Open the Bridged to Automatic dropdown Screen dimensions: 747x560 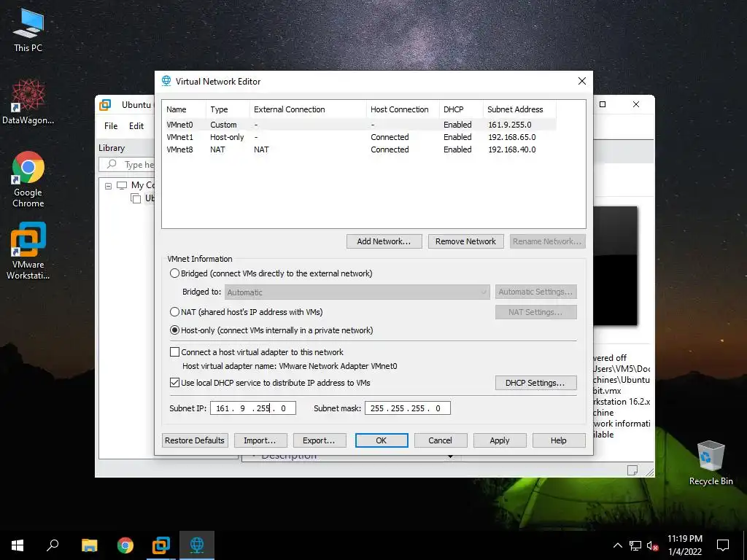(357, 292)
